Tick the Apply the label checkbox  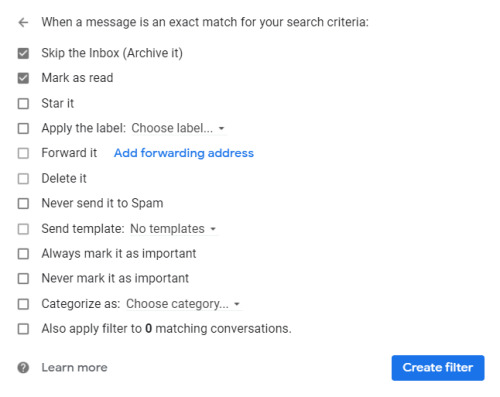23,128
